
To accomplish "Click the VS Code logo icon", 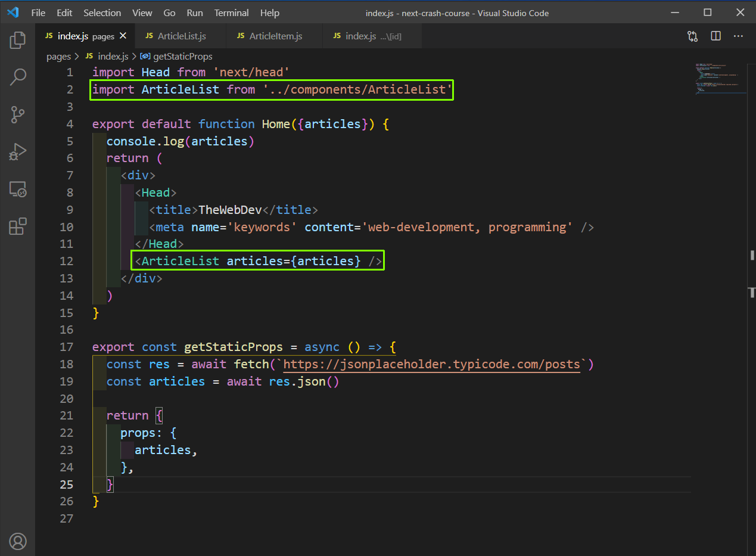I will point(13,13).
